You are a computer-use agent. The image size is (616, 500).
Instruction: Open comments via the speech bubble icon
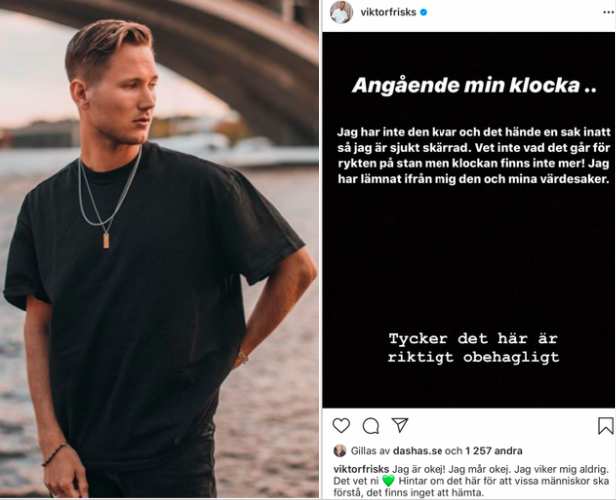point(371,425)
